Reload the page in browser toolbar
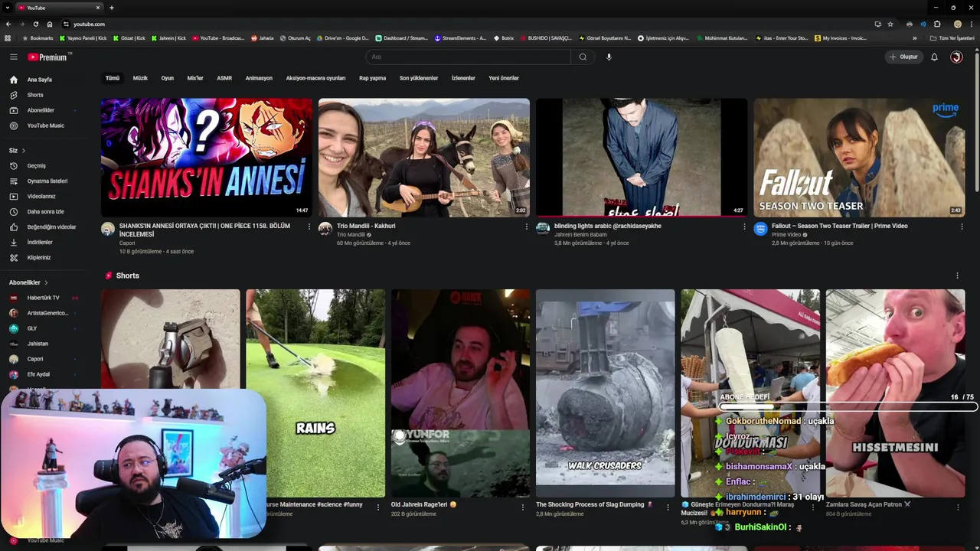The width and height of the screenshot is (980, 551). [x=35, y=24]
